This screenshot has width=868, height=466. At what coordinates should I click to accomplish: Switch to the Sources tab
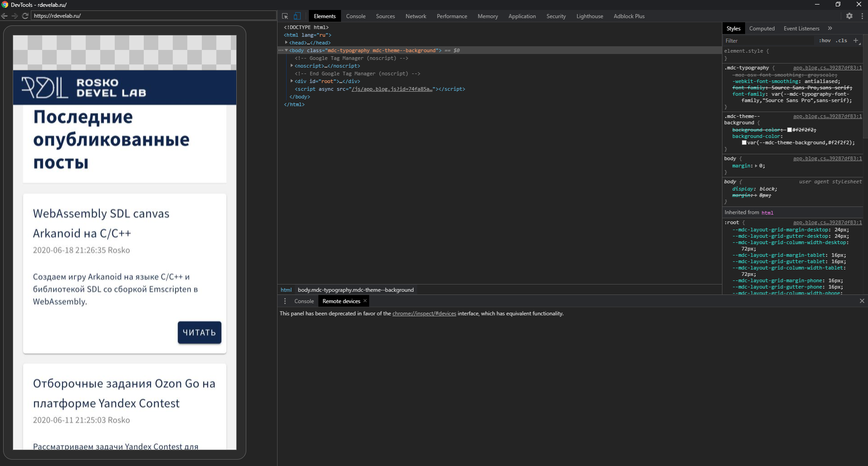tap(385, 16)
